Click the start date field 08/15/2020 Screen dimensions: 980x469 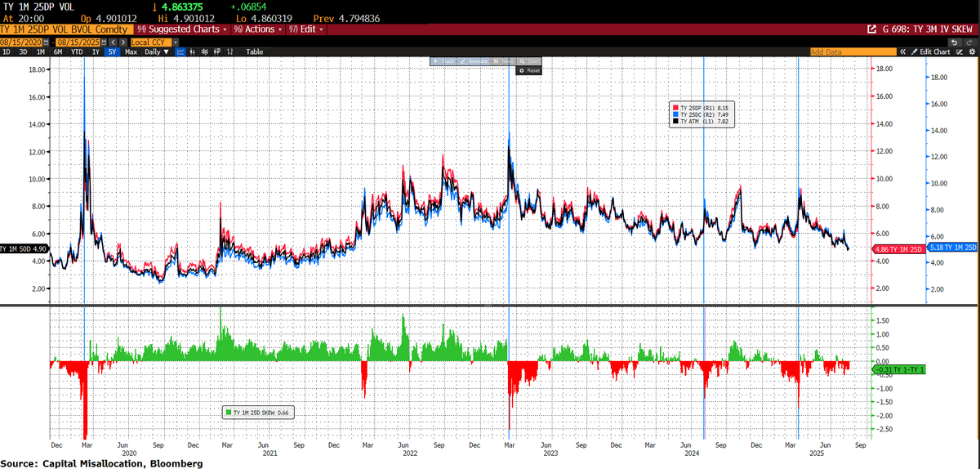pyautogui.click(x=20, y=42)
